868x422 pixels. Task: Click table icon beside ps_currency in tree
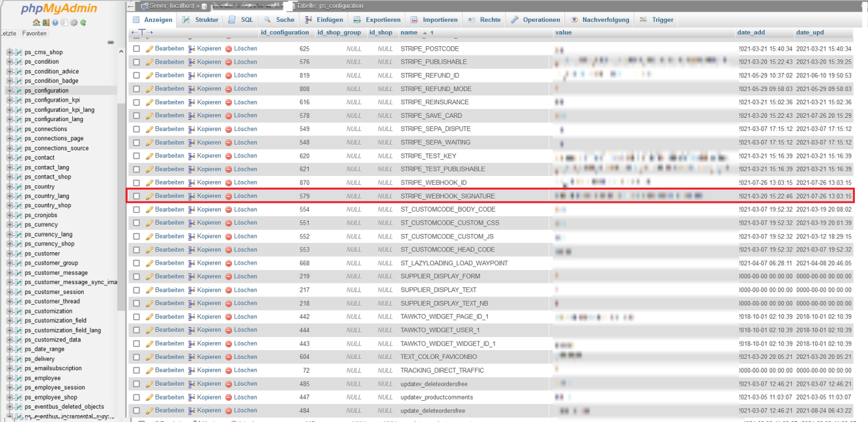point(18,225)
